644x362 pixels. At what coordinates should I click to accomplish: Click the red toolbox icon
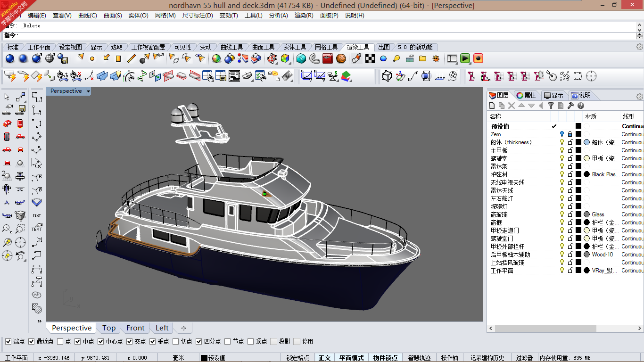click(x=328, y=58)
